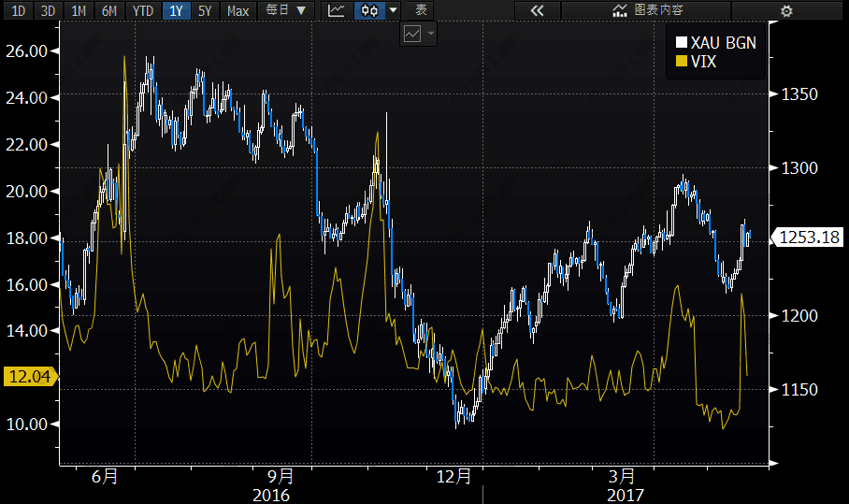Select the line chart type icon
The width and height of the screenshot is (849, 504).
(x=337, y=10)
